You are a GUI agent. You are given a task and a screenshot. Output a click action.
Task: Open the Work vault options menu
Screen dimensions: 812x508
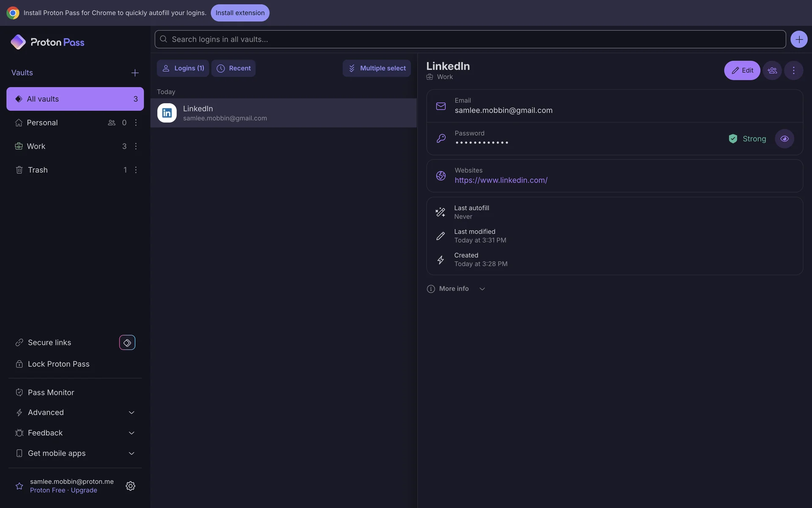(x=136, y=146)
